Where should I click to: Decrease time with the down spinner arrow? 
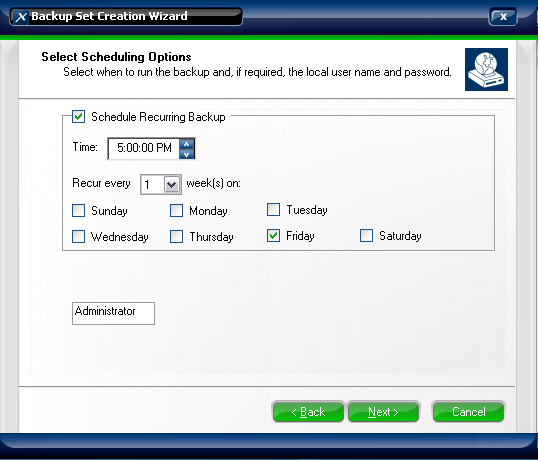186,154
